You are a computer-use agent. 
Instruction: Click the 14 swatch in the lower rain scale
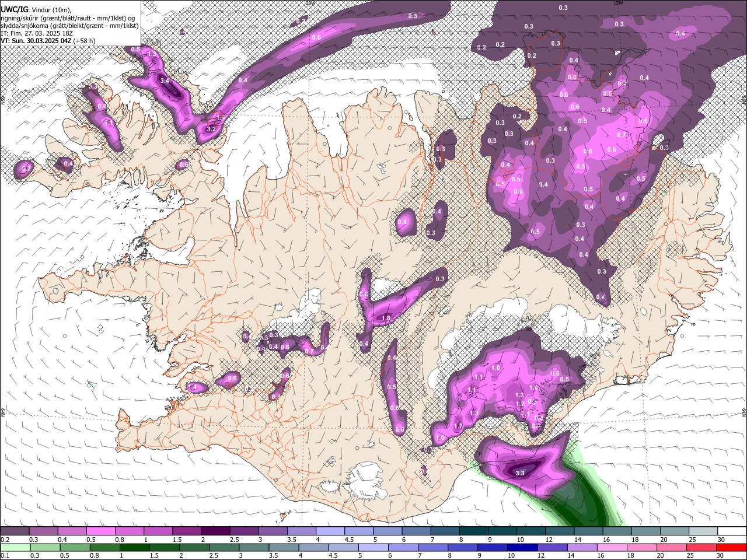tap(583, 547)
